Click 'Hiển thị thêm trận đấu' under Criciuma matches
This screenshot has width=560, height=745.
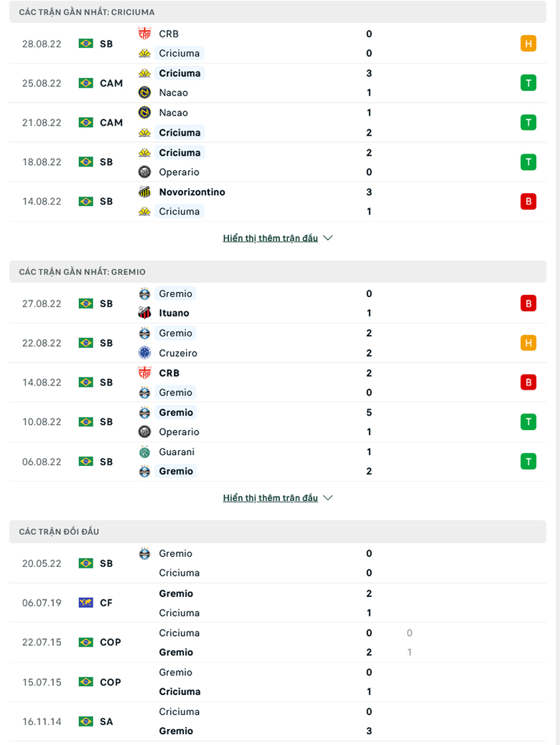(271, 238)
